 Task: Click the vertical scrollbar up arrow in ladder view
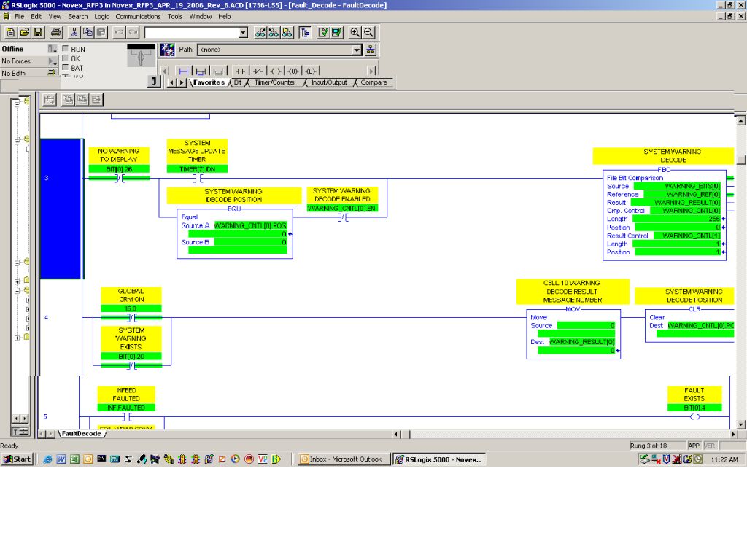pos(741,121)
